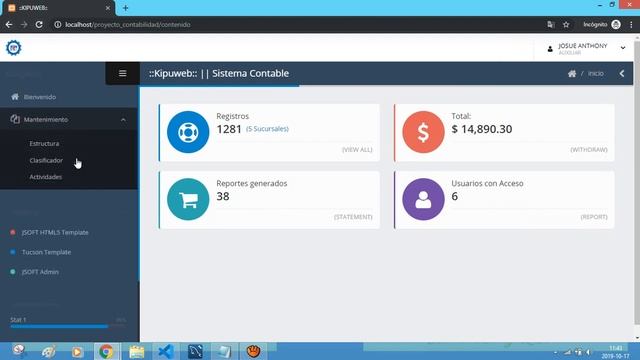Click the Incognito profile icon
640x360 pixels.
616,24
